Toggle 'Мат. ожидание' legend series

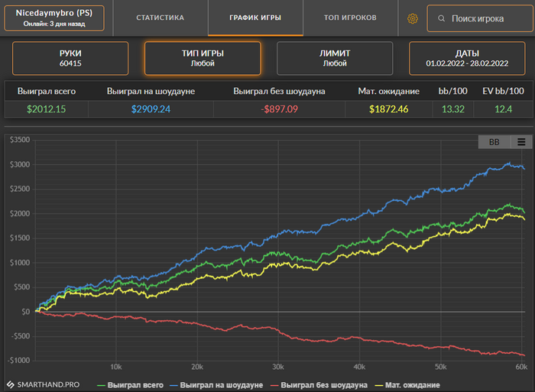[x=407, y=385]
